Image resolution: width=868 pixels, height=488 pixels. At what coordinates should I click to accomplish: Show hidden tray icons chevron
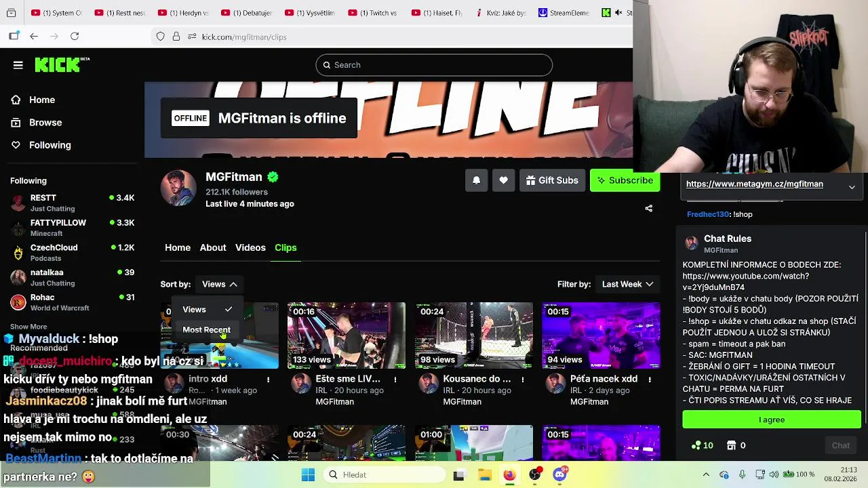pyautogui.click(x=706, y=474)
